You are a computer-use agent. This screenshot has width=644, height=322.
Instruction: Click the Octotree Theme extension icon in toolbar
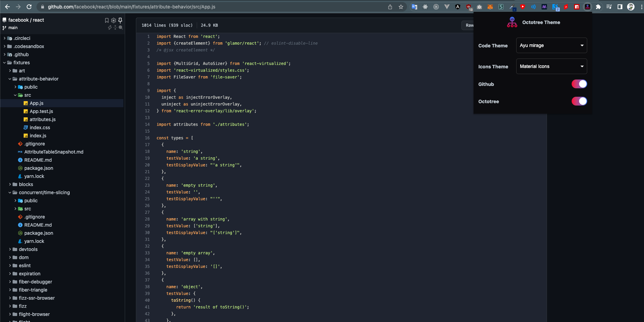588,7
